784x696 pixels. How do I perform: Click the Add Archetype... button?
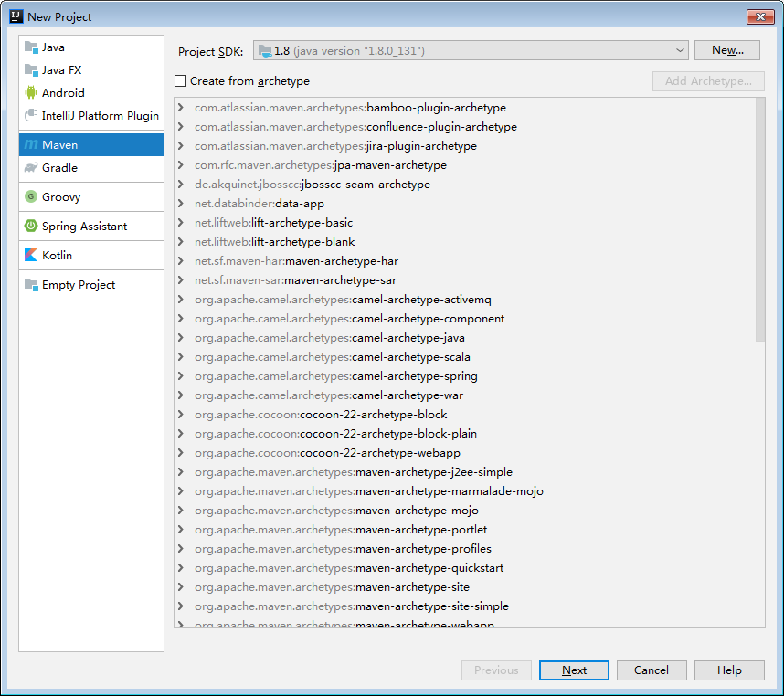coord(708,81)
